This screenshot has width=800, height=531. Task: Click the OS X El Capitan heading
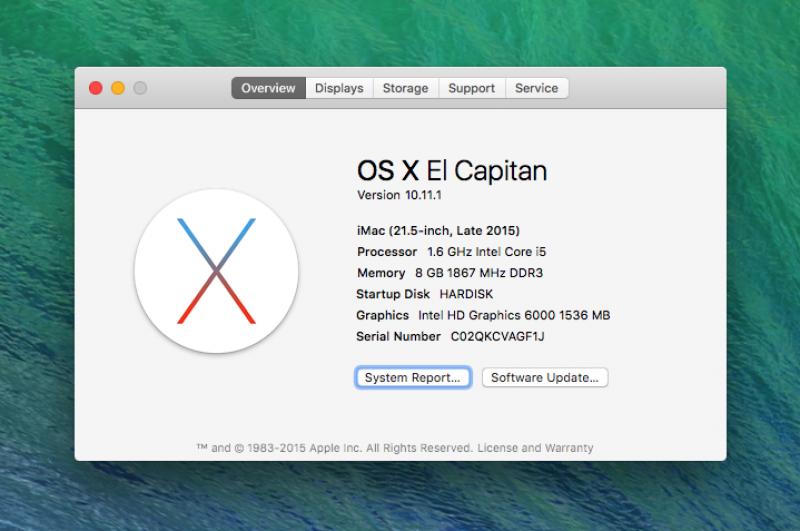tap(452, 170)
